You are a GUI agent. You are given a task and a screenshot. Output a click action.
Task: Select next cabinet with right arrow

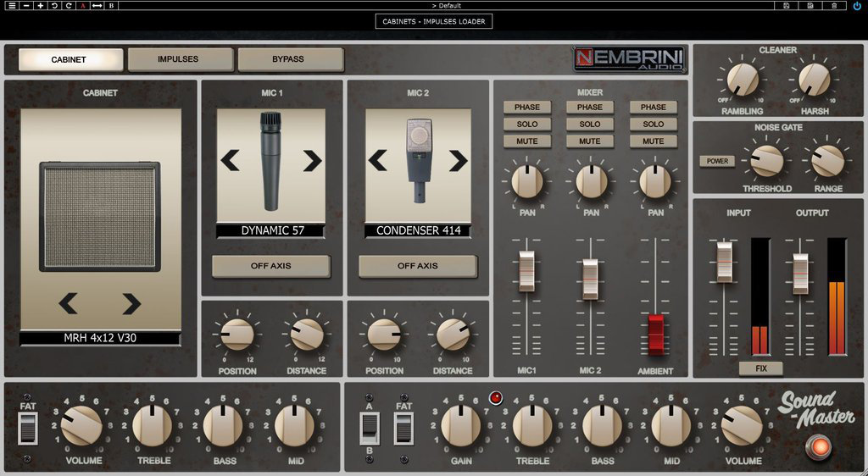[131, 303]
